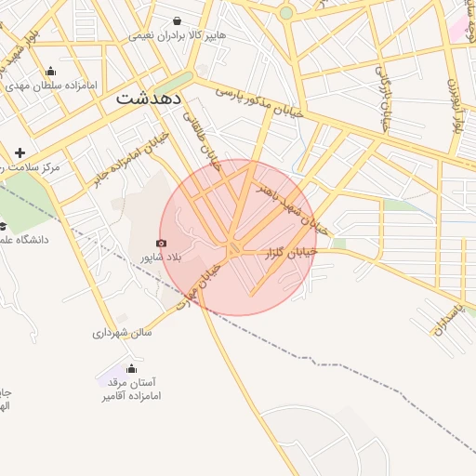476x476 pixels.
Task: Click the امامزاده آقامیر place label
Action: [x=131, y=396]
